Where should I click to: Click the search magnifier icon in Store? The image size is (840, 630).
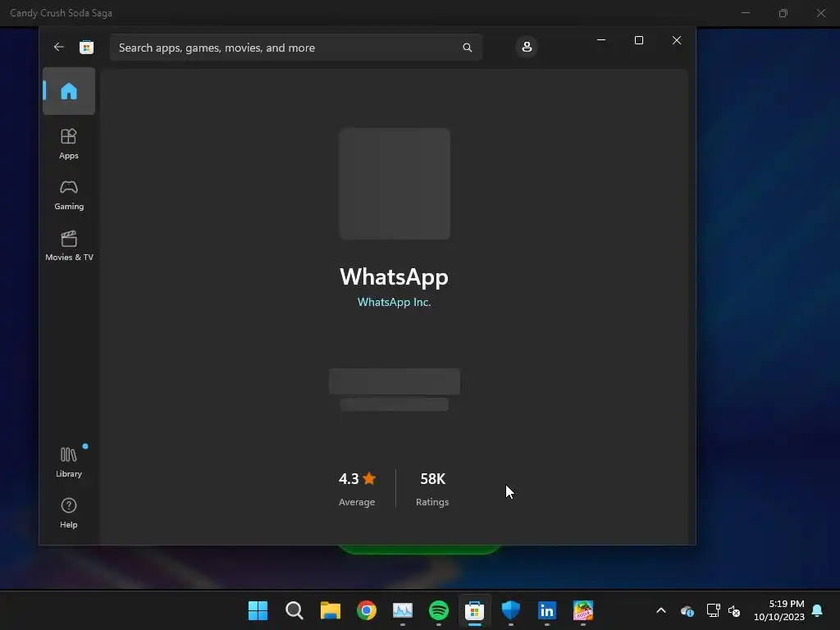point(467,48)
